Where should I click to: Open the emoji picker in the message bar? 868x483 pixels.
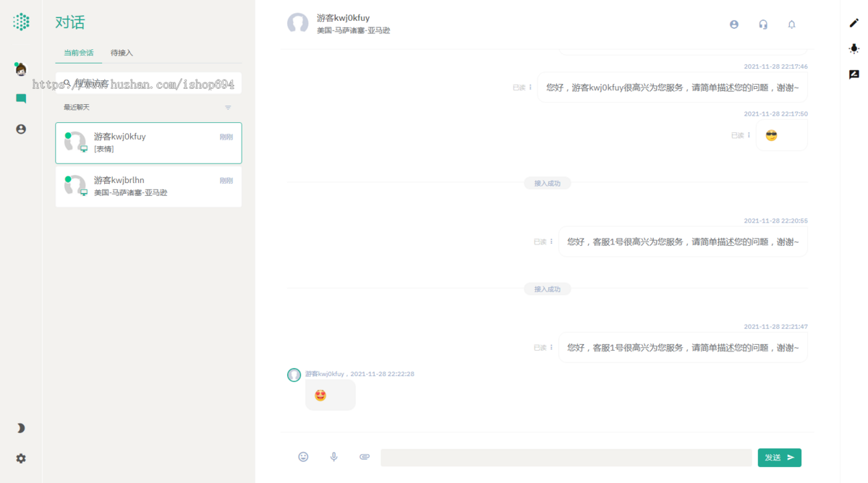(303, 456)
